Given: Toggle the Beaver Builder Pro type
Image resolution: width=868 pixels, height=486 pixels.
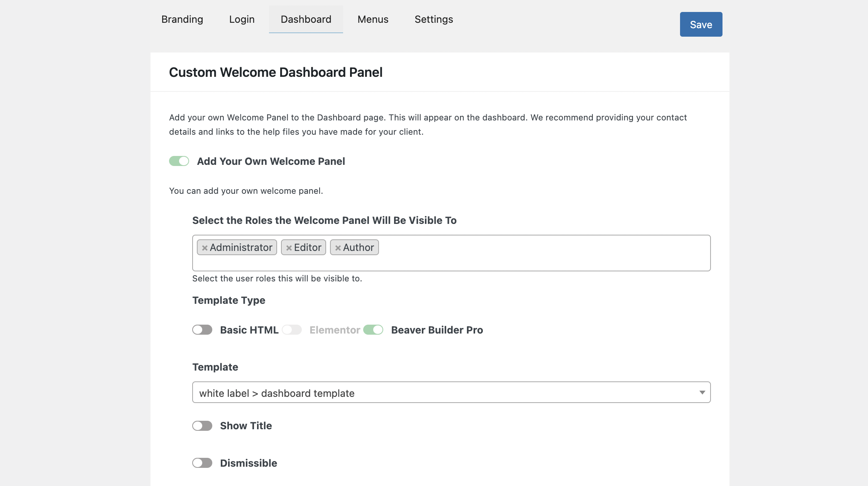Looking at the screenshot, I should click(373, 330).
